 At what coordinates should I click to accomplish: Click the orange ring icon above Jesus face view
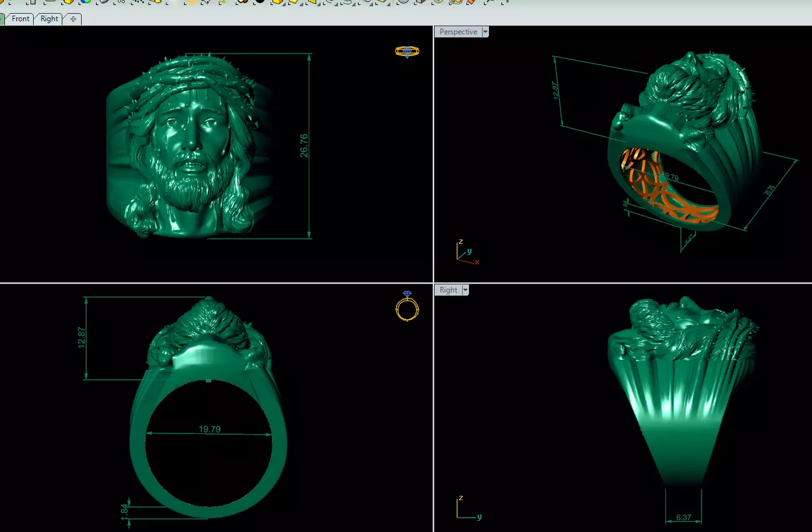[407, 51]
